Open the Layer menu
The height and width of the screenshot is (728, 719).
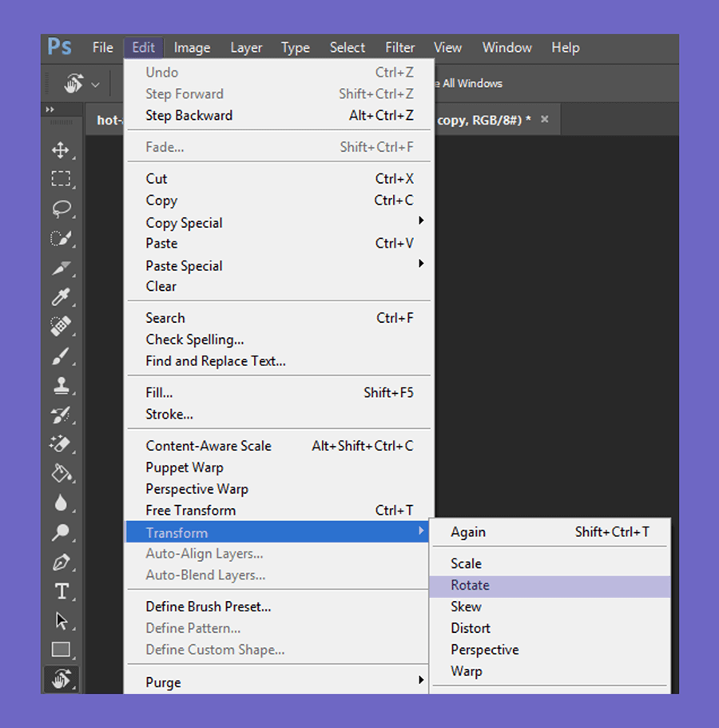click(x=246, y=47)
